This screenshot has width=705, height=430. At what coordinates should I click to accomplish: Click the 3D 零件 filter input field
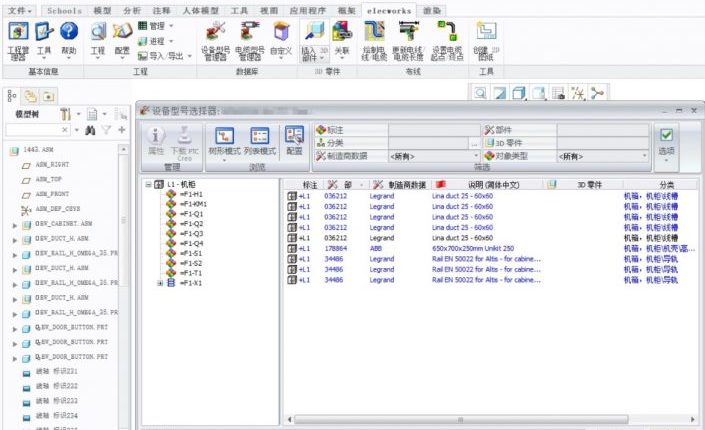click(603, 143)
